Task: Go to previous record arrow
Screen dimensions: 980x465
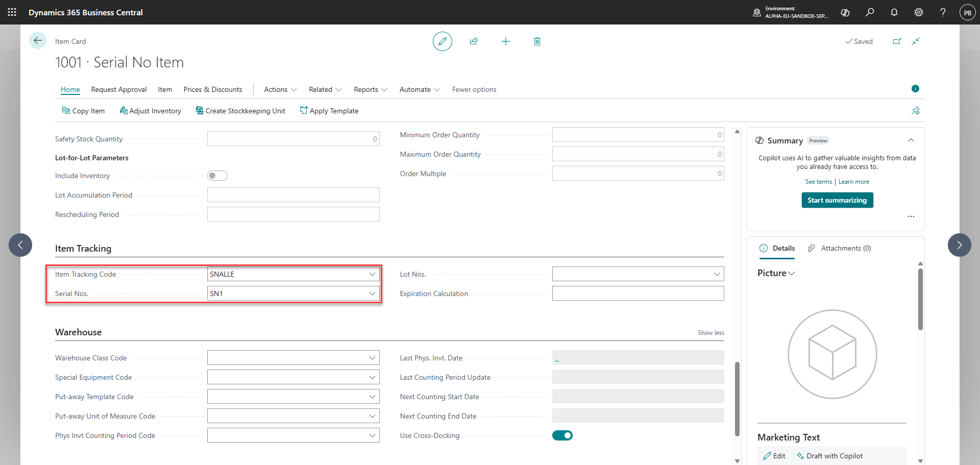Action: tap(20, 245)
